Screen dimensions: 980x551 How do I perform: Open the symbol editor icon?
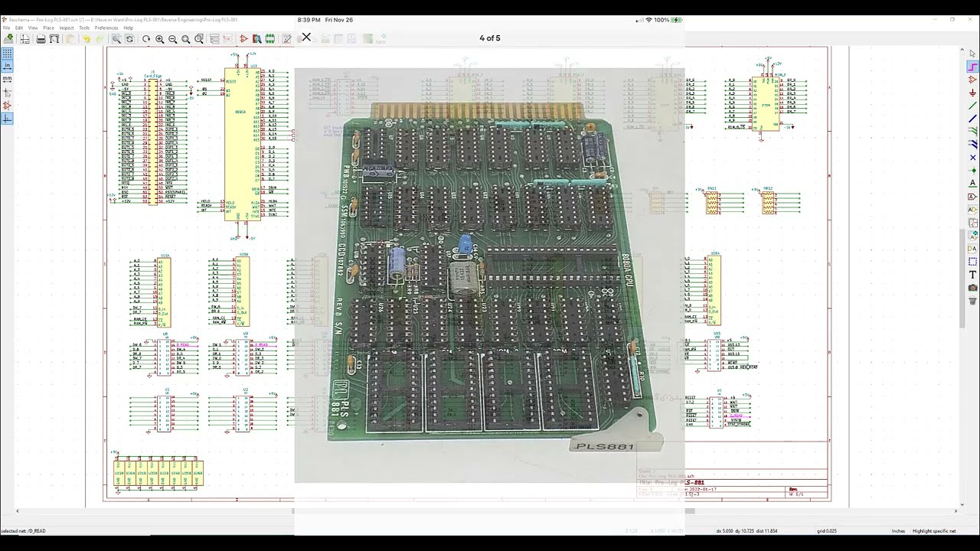tap(243, 38)
